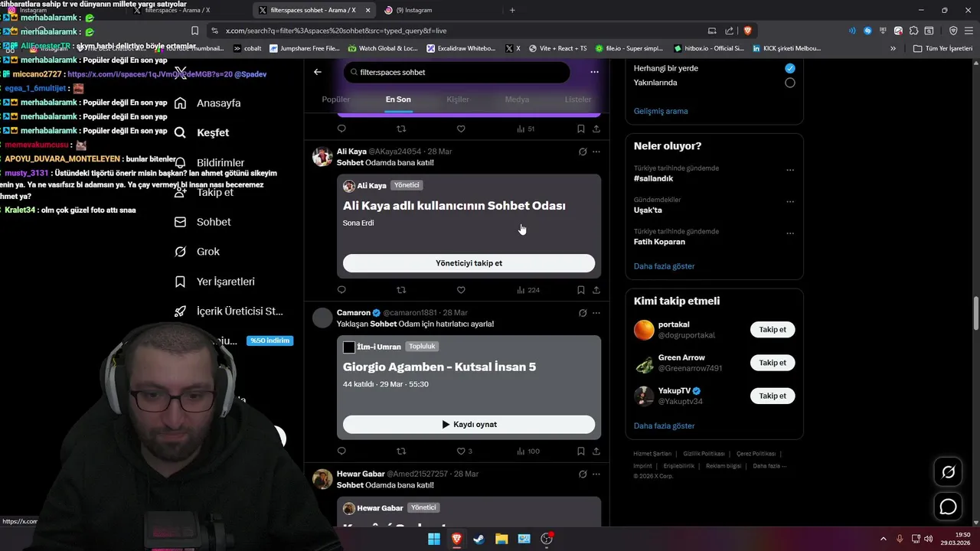Follow portakal with Takip et
This screenshot has height=551, width=980.
click(x=773, y=330)
